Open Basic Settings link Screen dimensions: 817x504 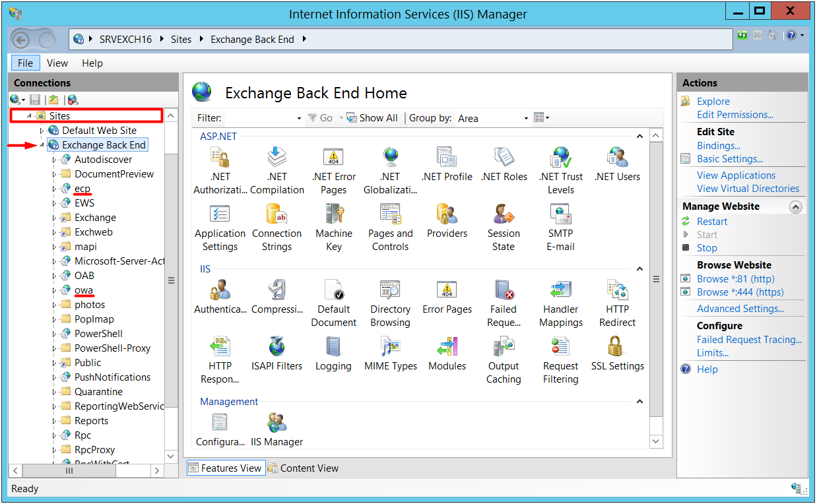tap(730, 159)
